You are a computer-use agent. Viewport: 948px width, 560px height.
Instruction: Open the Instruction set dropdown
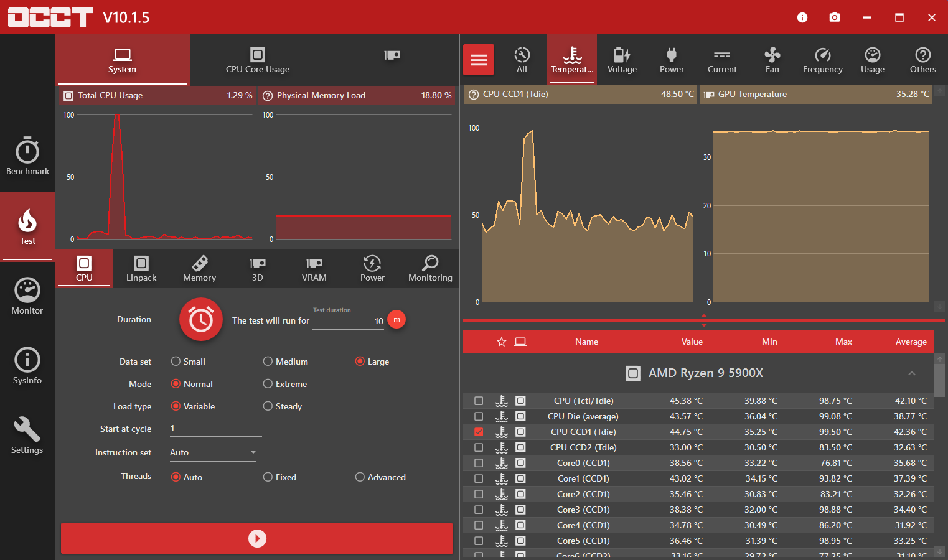coord(212,452)
